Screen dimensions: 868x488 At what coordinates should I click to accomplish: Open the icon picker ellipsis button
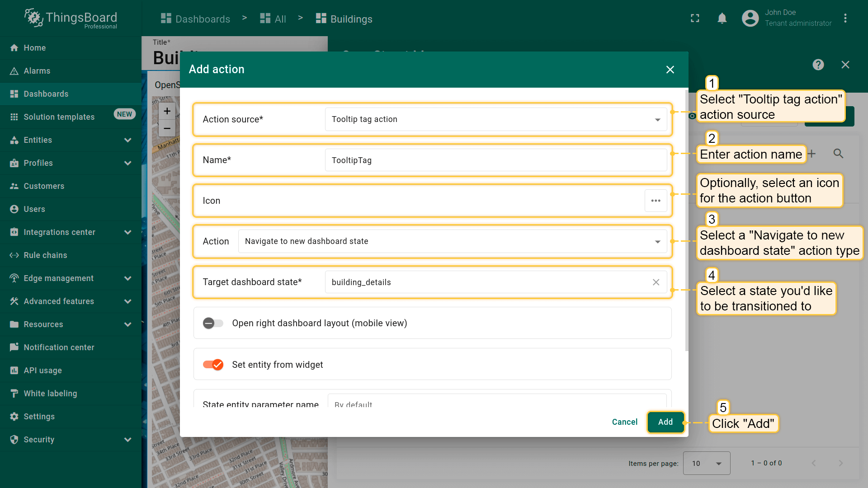coord(656,201)
